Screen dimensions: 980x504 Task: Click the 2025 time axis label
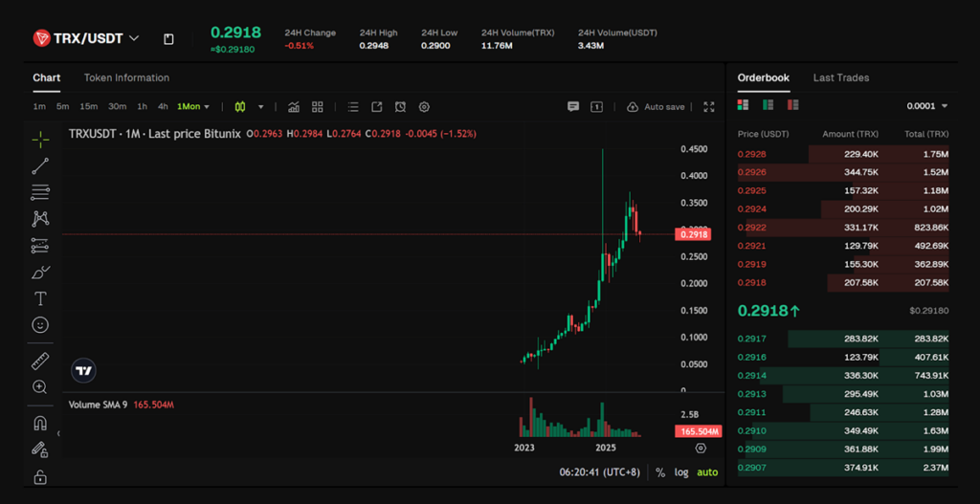click(606, 448)
